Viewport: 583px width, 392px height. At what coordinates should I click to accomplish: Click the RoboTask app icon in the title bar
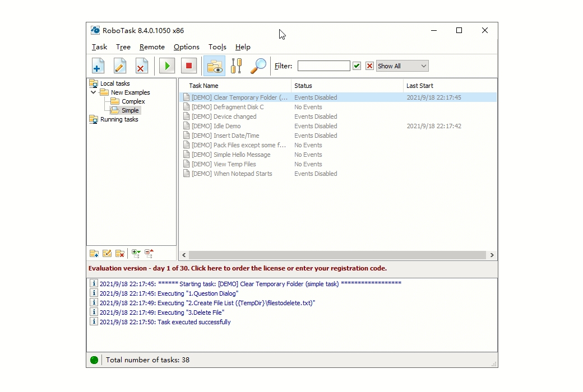point(95,30)
